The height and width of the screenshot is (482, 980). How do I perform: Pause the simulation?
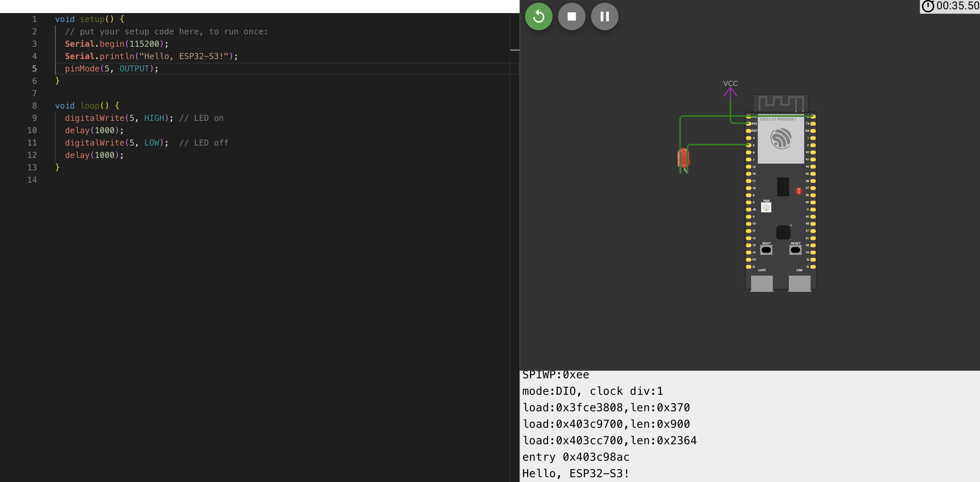coord(604,16)
